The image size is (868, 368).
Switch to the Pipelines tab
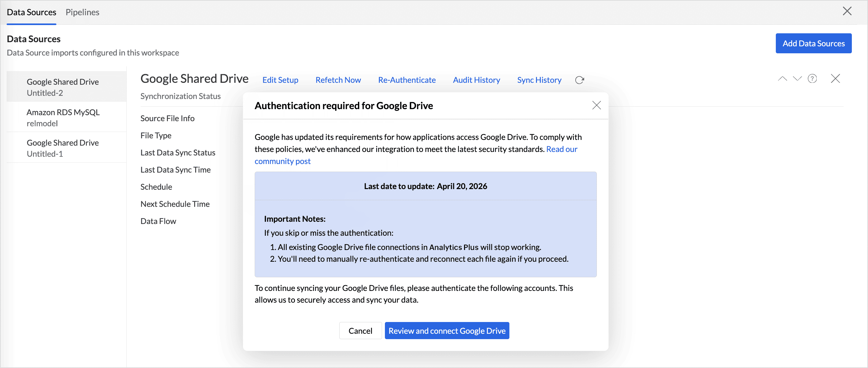tap(82, 12)
